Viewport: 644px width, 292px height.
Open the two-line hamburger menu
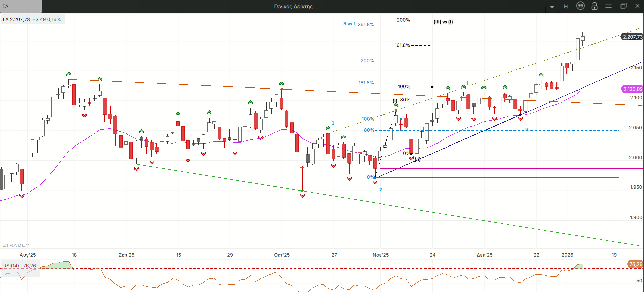click(608, 6)
